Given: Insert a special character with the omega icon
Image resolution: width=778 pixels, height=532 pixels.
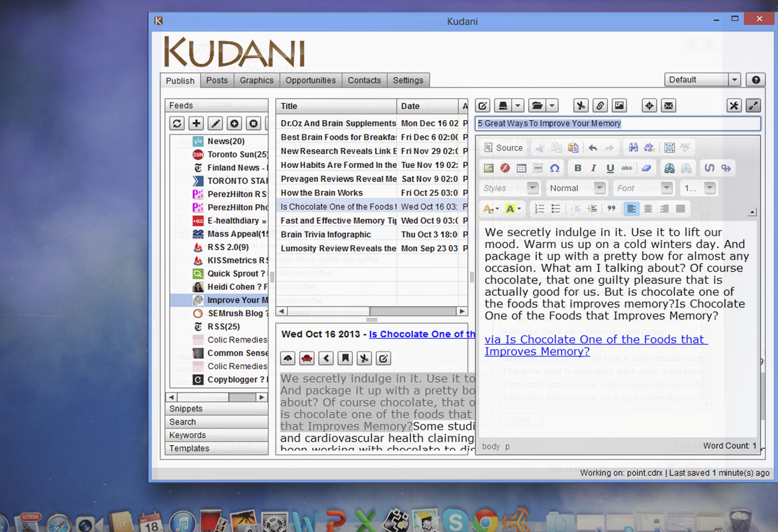Looking at the screenshot, I should pyautogui.click(x=555, y=168).
